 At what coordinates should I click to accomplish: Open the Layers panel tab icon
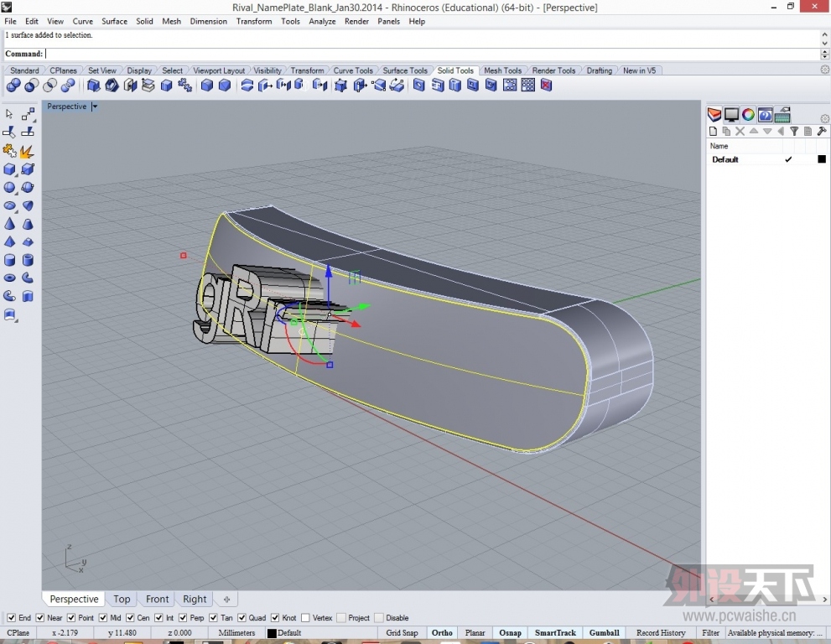point(714,115)
